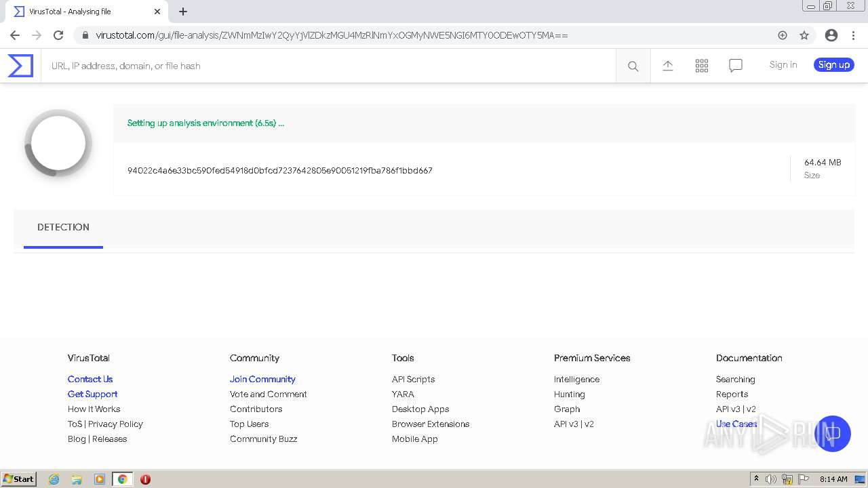Open Contact Us link
Screen dimensions: 868x488
pyautogui.click(x=90, y=380)
